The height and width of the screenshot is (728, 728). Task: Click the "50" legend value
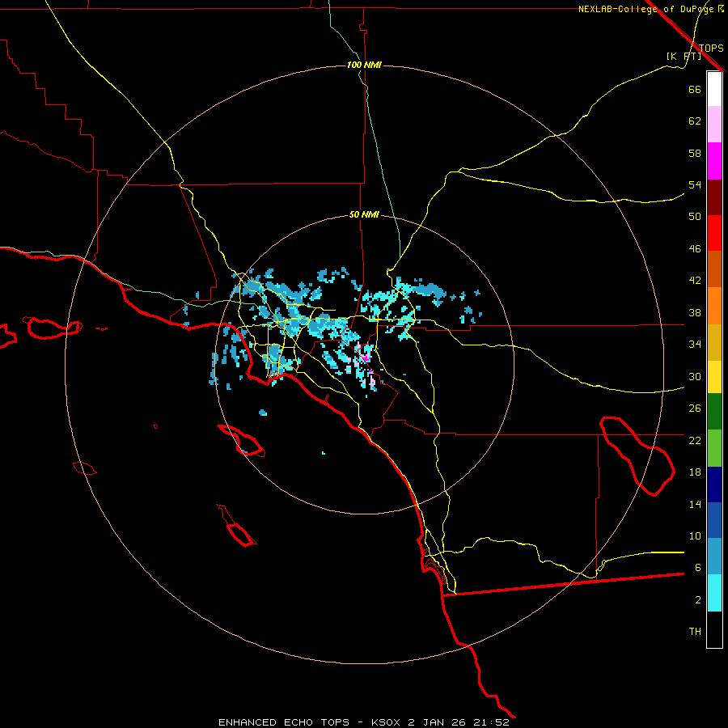pyautogui.click(x=695, y=217)
